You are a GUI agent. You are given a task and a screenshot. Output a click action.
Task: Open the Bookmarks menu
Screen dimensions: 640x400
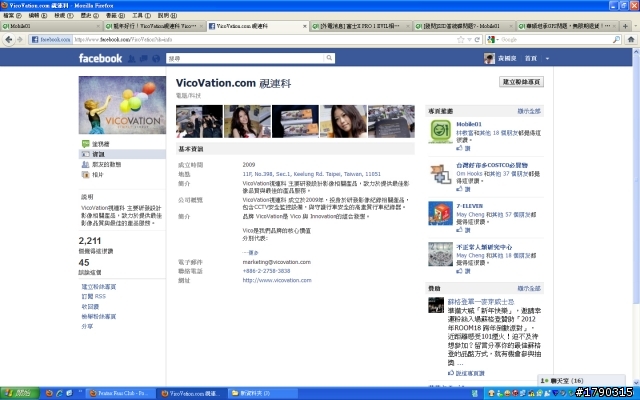tap(115, 16)
